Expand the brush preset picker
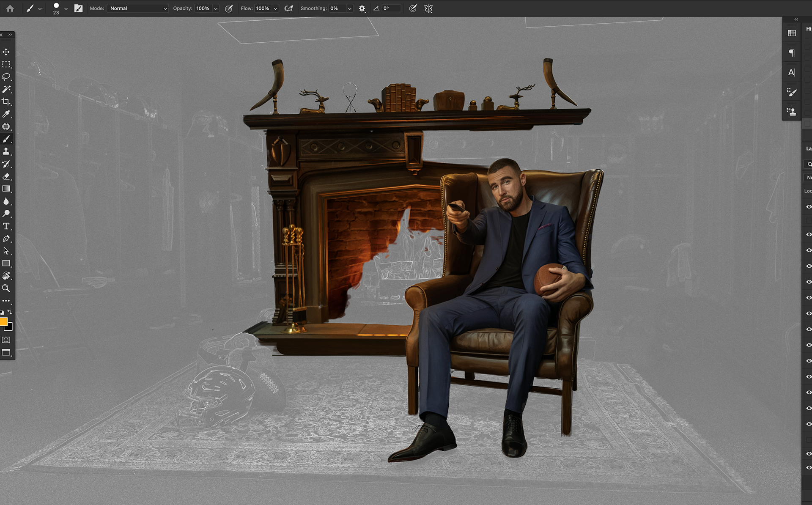 pos(66,8)
